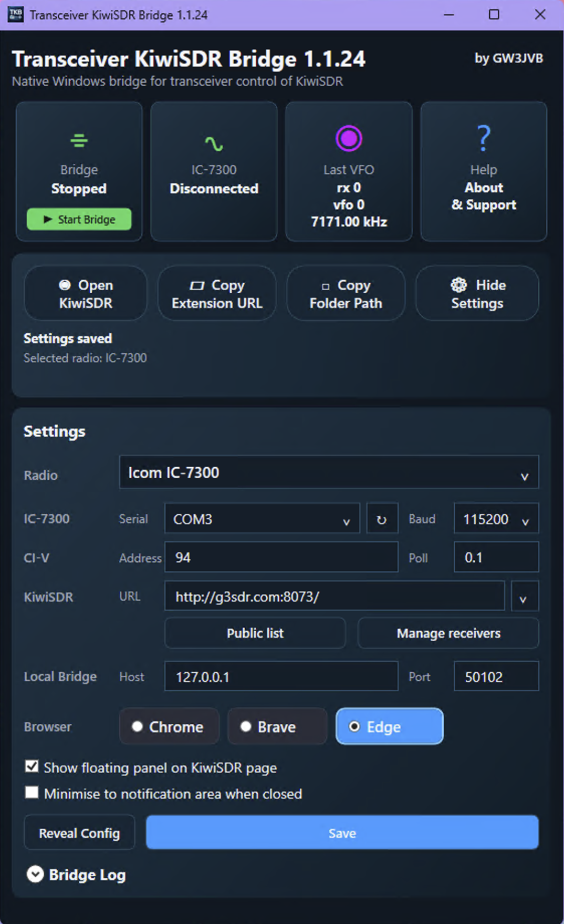
Task: Click the 'Settings saved' status text
Action: click(68, 338)
